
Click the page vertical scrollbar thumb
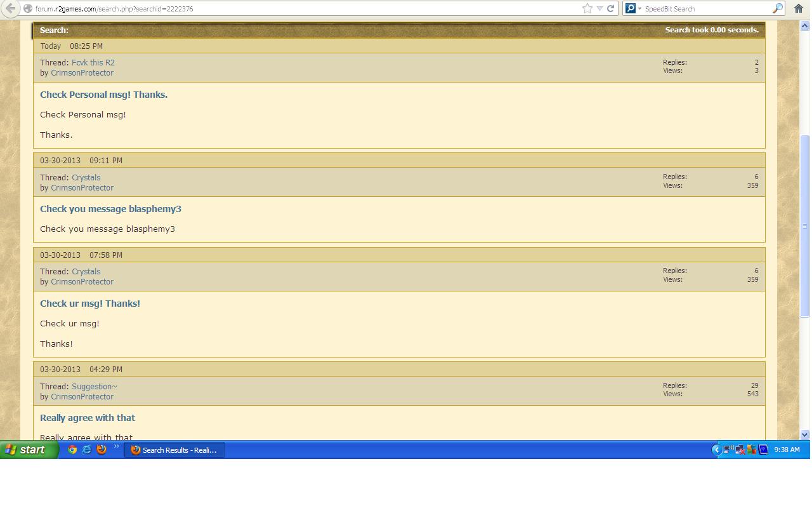tap(805, 225)
